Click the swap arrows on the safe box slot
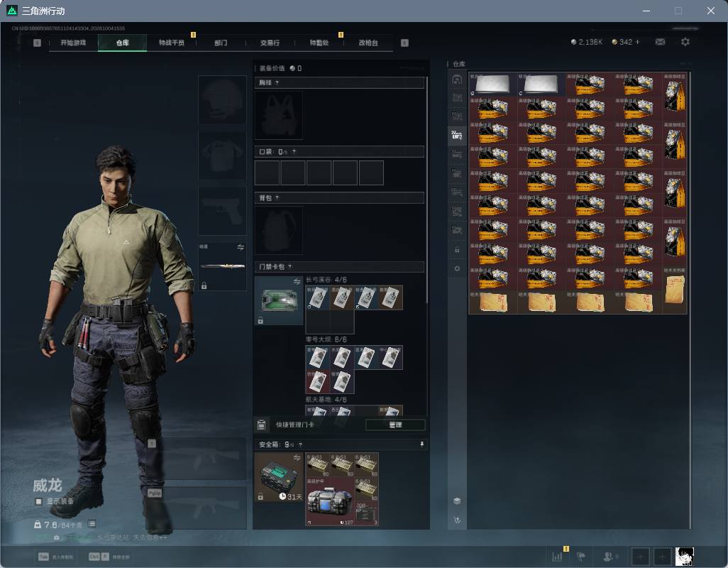 pyautogui.click(x=297, y=459)
